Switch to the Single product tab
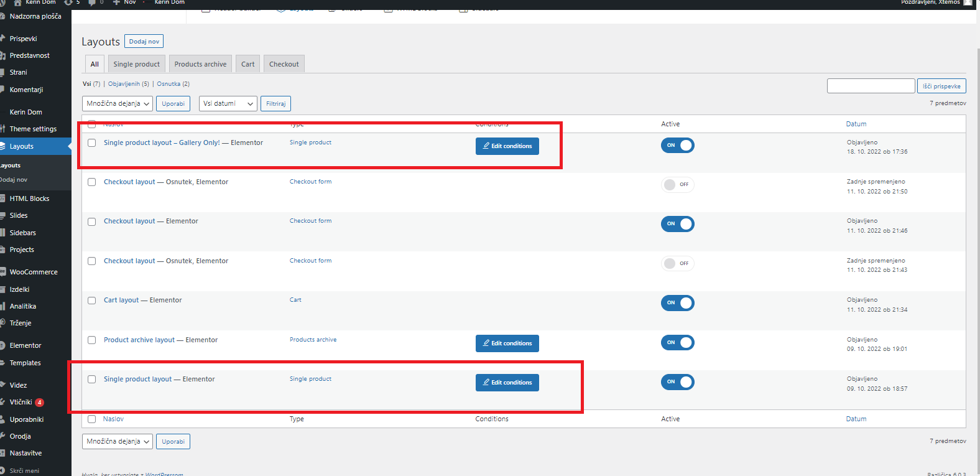 point(136,63)
